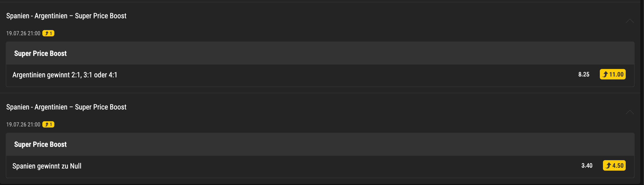Select the 'Spanien gewinnt zu Null' label
This screenshot has width=644, height=185.
(47, 166)
